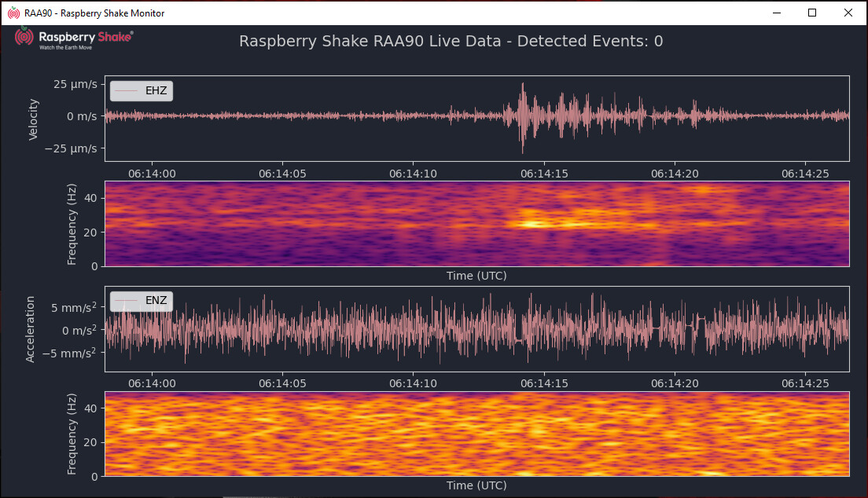Click the window title RAA90 text
Viewport: 868px width, 498px height.
94,13
